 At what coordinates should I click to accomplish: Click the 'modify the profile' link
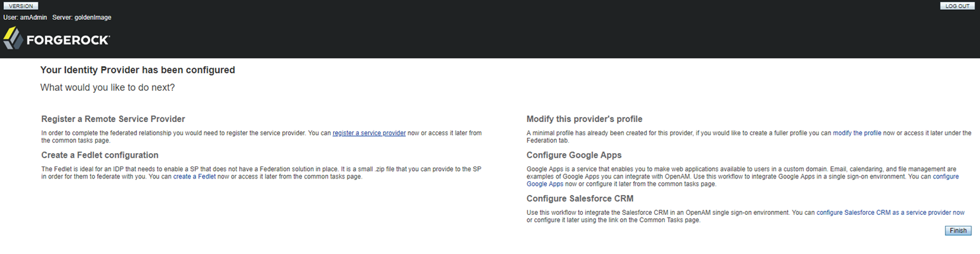click(857, 133)
